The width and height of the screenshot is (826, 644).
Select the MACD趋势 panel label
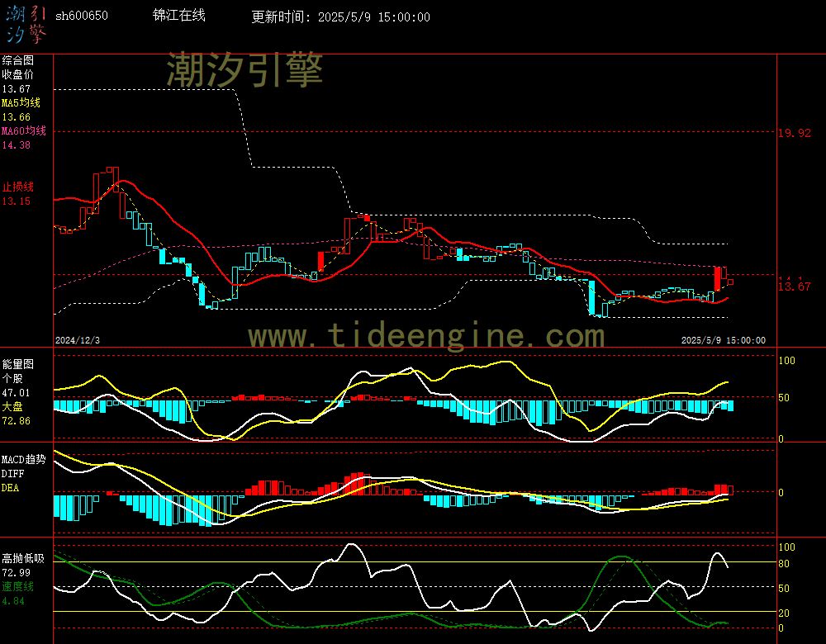[24, 459]
